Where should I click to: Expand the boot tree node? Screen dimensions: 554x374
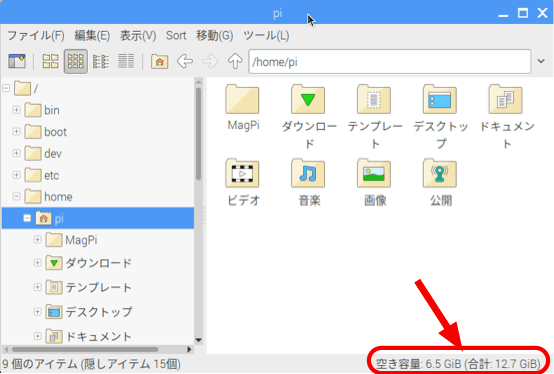pyautogui.click(x=16, y=131)
